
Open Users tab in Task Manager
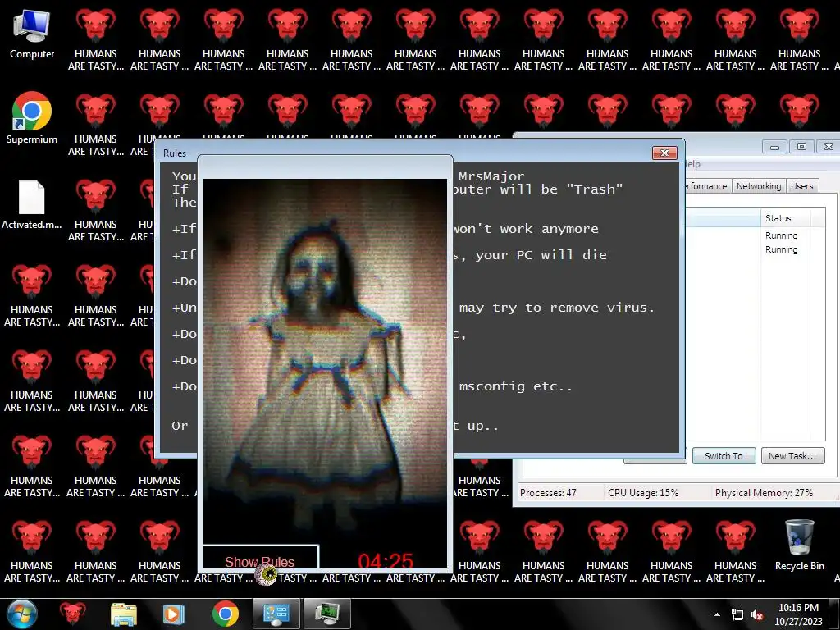801,186
